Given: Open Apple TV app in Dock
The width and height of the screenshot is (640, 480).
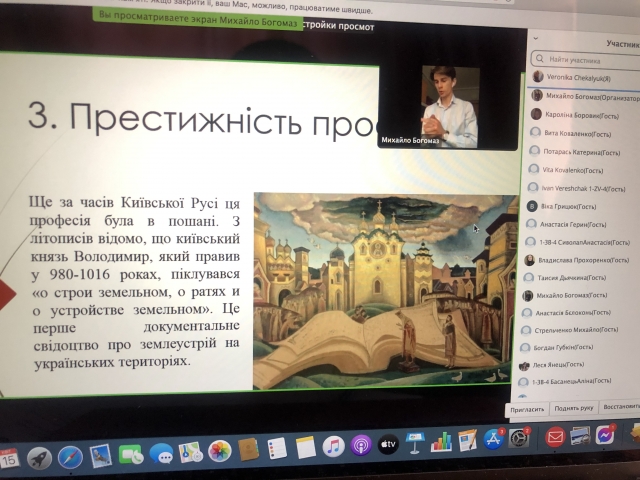Looking at the screenshot, I should pyautogui.click(x=388, y=444).
